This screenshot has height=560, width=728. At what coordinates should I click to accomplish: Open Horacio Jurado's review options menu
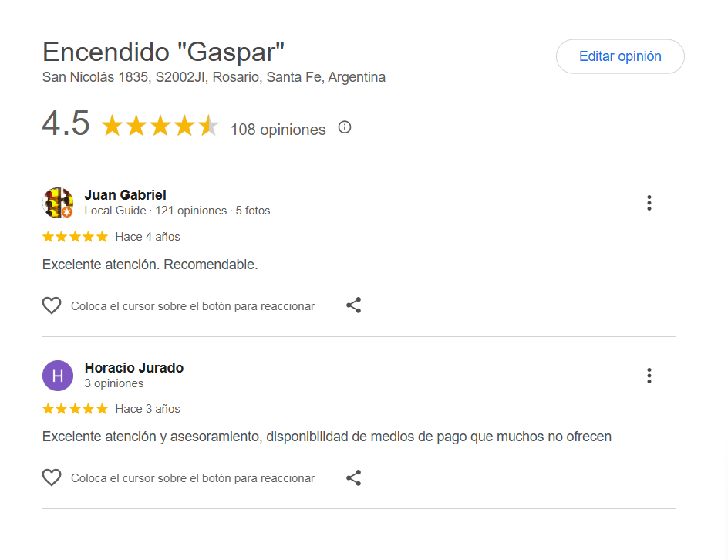pos(649,376)
